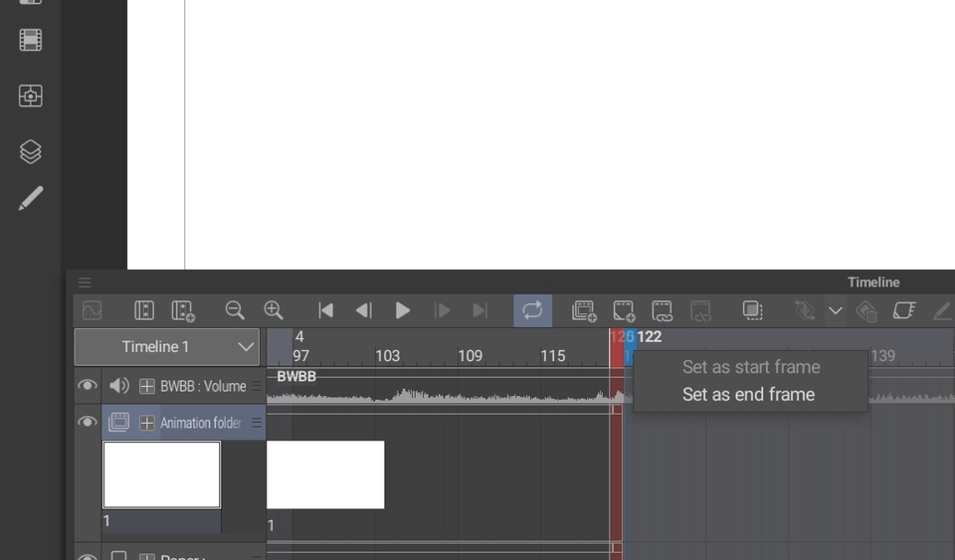Select cel 1 thumbnail in the layer list
The width and height of the screenshot is (955, 560).
pyautogui.click(x=162, y=474)
